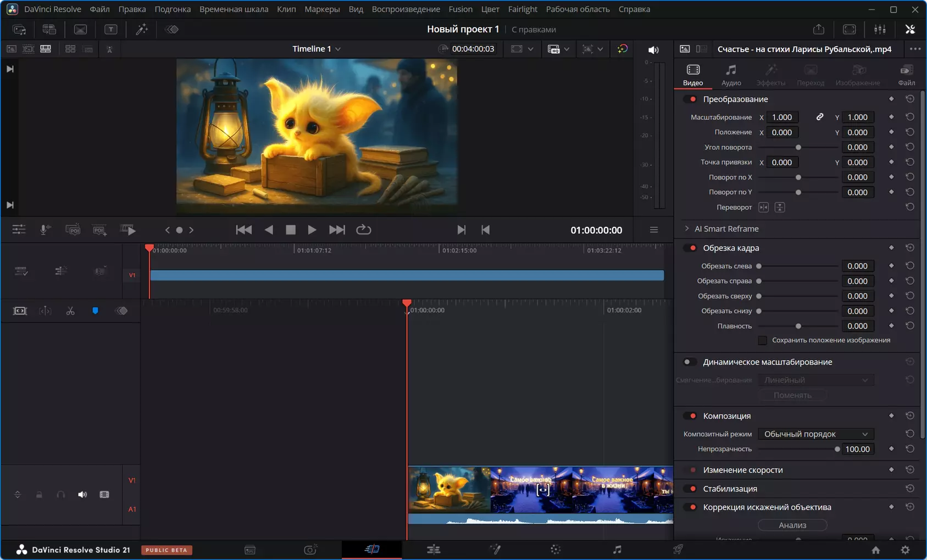The height and width of the screenshot is (560, 927).
Task: Select the razor (scissors) split tool
Action: tap(70, 311)
